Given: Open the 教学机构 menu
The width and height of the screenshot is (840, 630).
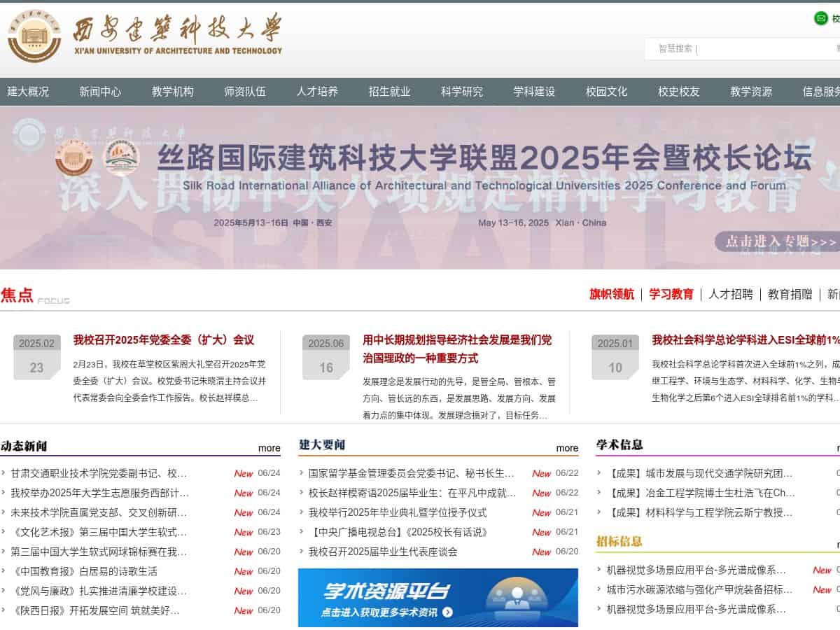Looking at the screenshot, I should [x=173, y=92].
